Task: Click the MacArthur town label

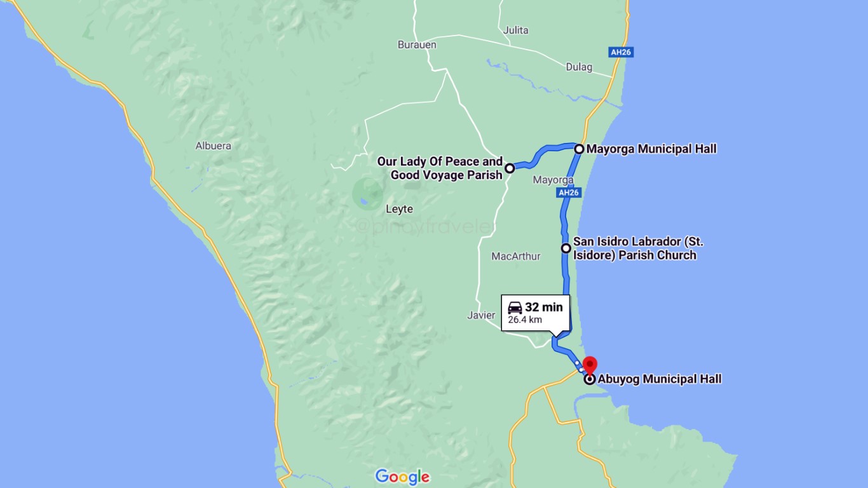Action: [x=516, y=257]
